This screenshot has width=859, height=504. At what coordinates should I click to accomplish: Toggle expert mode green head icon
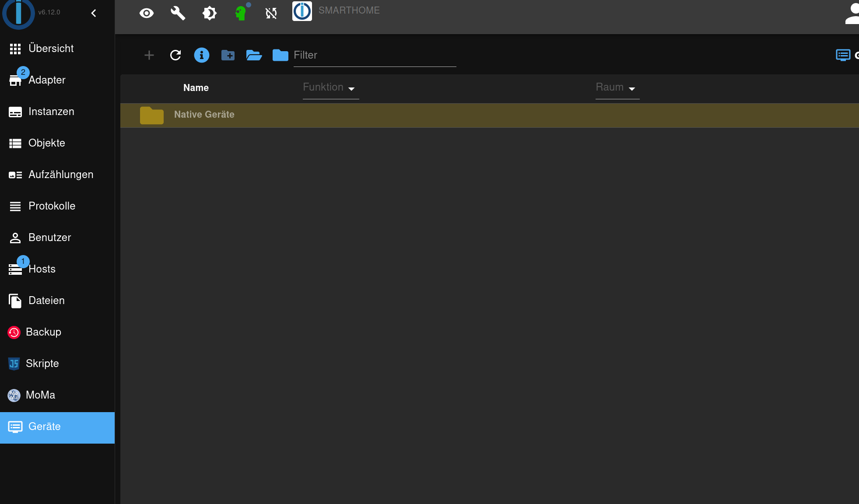click(240, 13)
